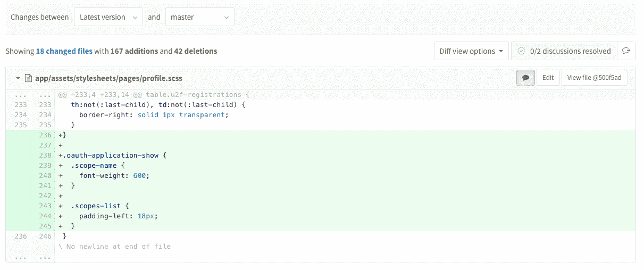Viewport: 644px width, 270px height.
Task: Select the '.scope-name {' code line
Action: click(345, 166)
